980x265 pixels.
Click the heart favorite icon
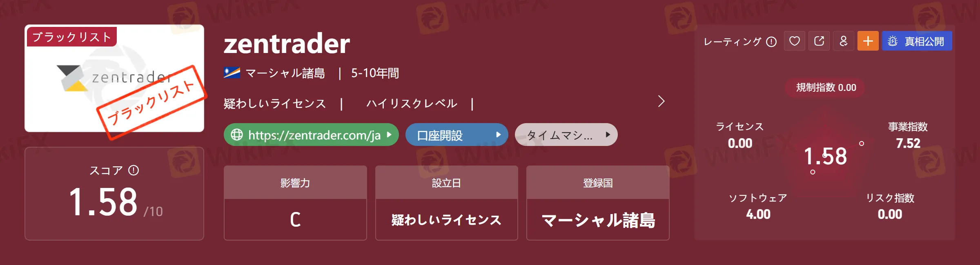(x=794, y=41)
